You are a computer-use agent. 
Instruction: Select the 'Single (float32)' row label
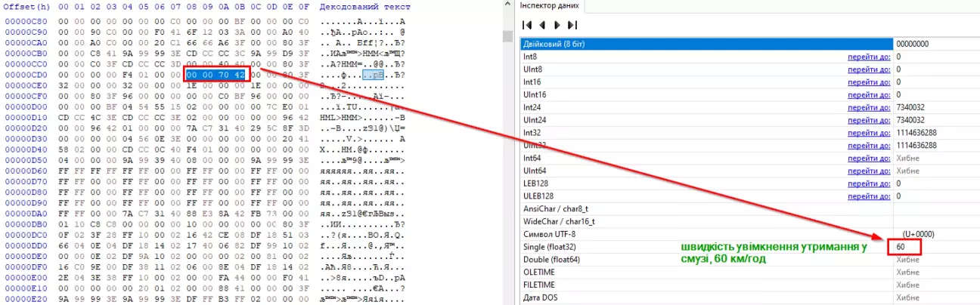click(x=554, y=247)
